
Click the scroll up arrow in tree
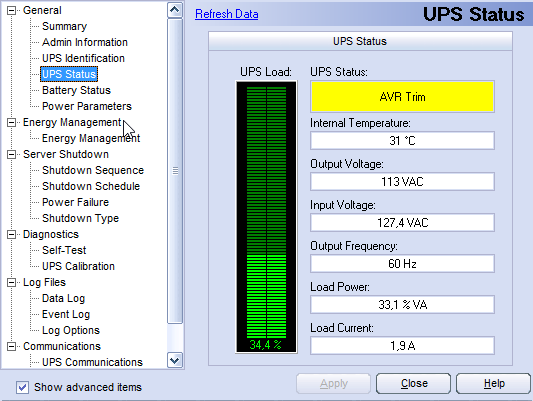point(175,10)
